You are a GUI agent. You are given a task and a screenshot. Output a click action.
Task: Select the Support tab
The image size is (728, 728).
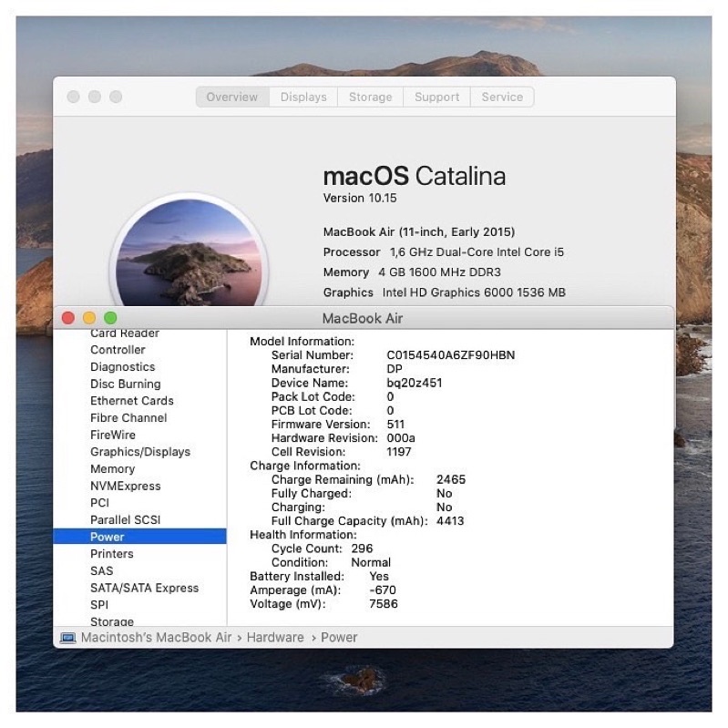[436, 97]
